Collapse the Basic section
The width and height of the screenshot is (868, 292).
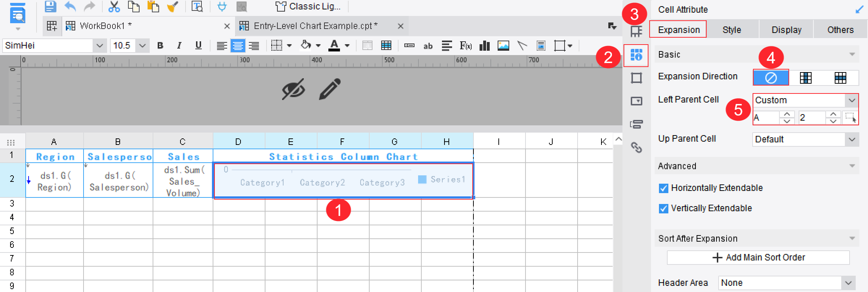pos(852,55)
